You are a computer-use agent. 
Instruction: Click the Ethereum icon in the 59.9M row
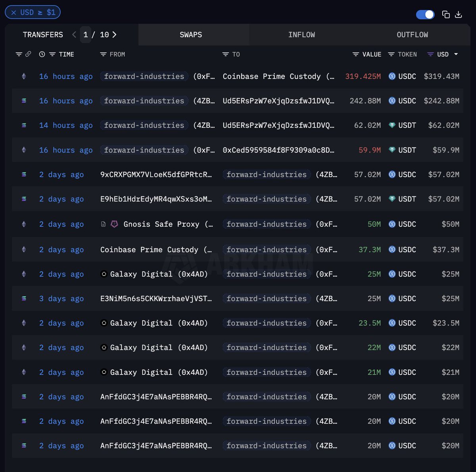pyautogui.click(x=24, y=150)
